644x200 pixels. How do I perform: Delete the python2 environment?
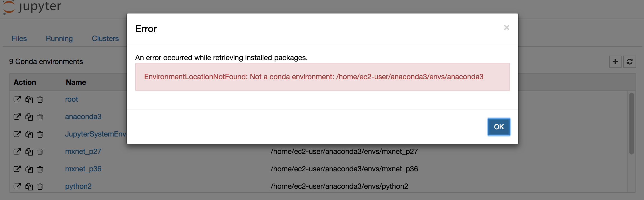click(40, 187)
